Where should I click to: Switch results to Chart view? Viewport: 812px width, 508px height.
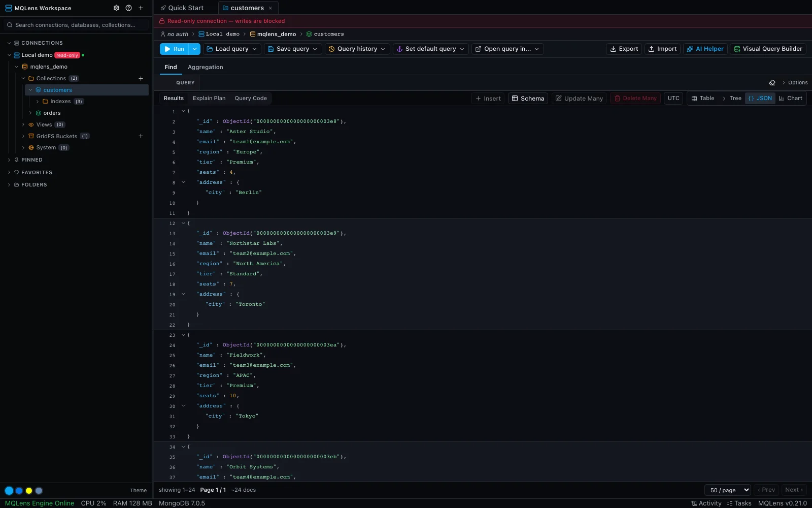pyautogui.click(x=791, y=99)
